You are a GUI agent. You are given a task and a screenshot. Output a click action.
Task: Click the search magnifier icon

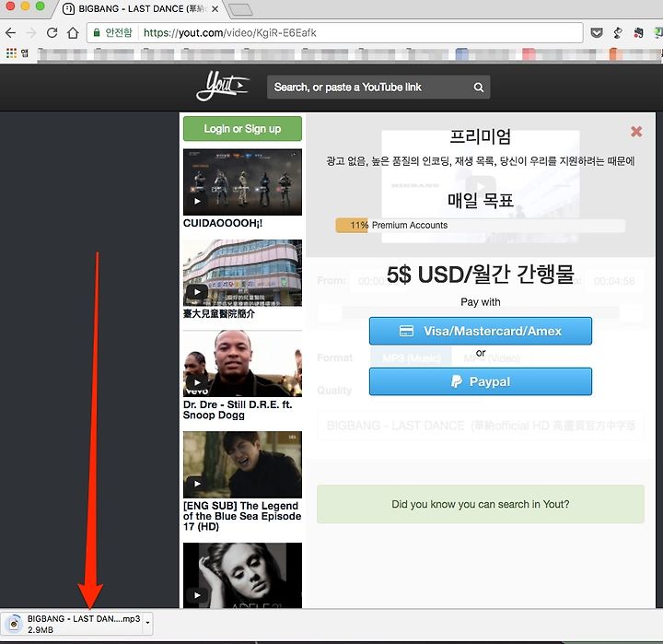coord(478,88)
